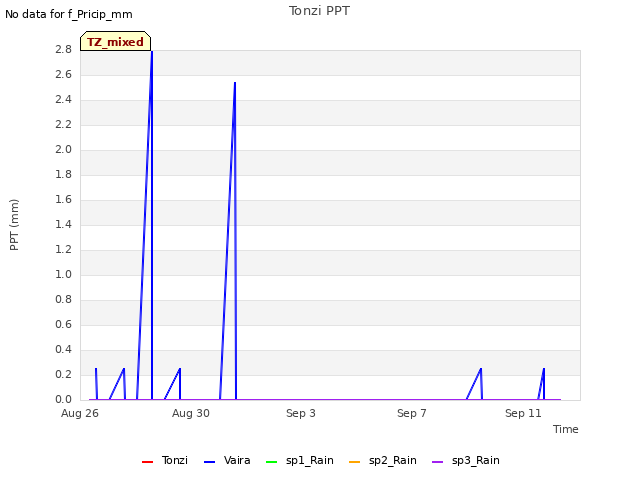640x480 pixels.
Task: Click the tallest Vaira peak reaching 2.8 mm
Action: 152,52
